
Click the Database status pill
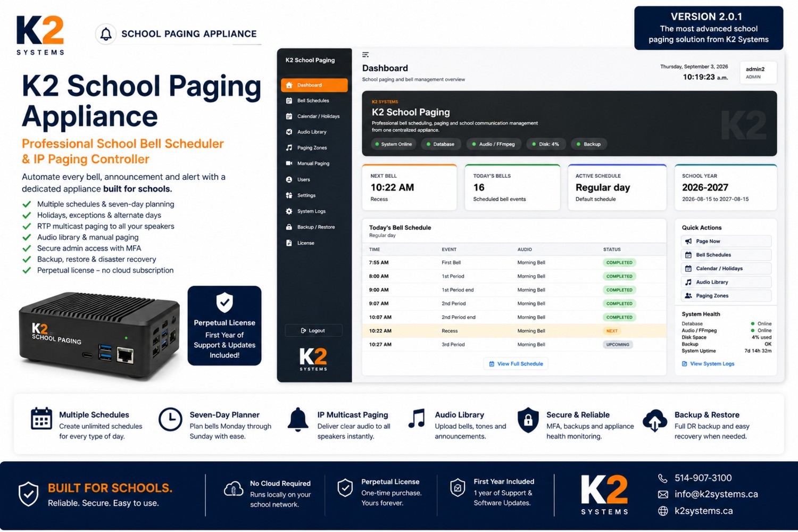(x=440, y=144)
